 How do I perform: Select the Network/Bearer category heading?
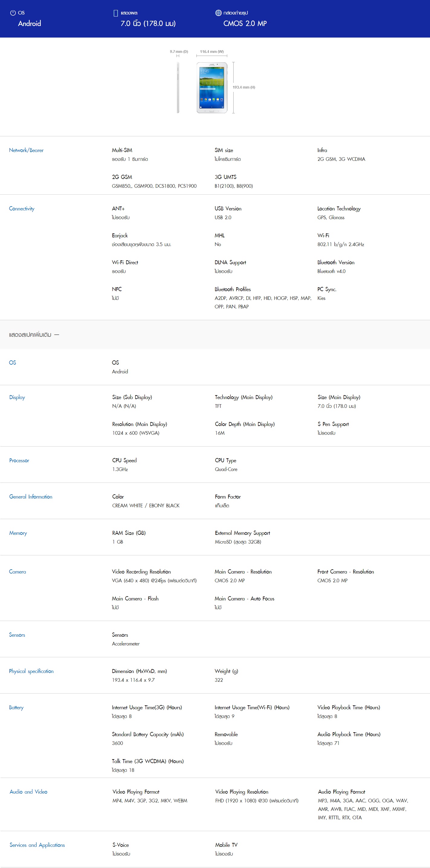point(26,150)
